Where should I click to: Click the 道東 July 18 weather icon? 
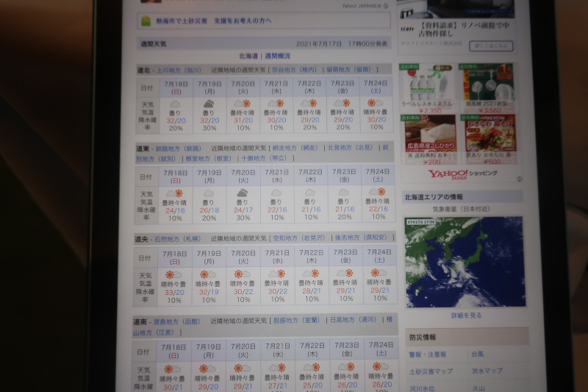(x=174, y=193)
